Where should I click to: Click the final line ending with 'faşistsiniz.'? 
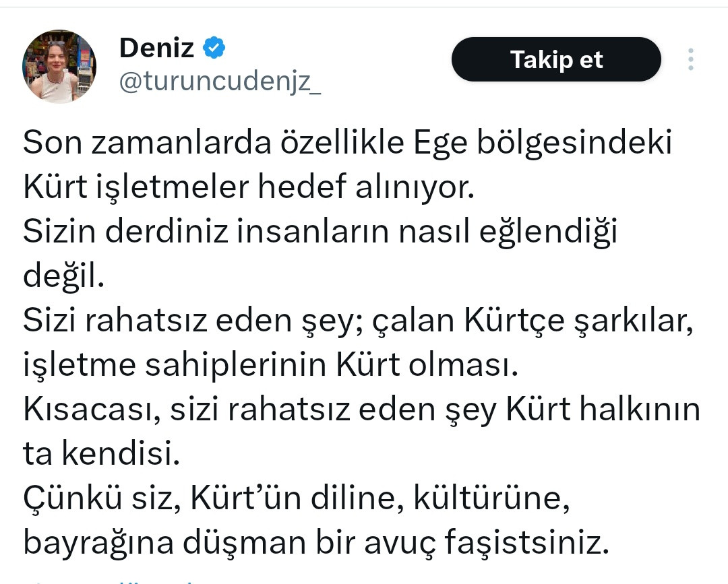(316, 543)
